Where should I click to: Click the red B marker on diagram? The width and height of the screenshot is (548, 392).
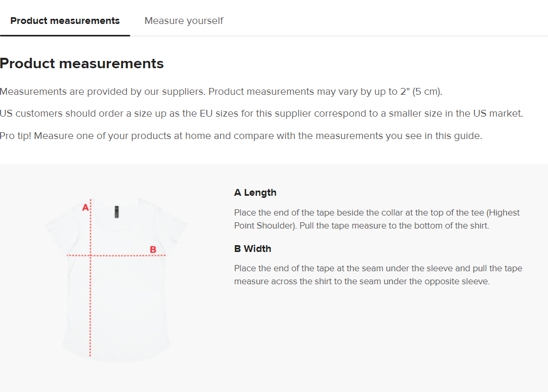tap(153, 249)
